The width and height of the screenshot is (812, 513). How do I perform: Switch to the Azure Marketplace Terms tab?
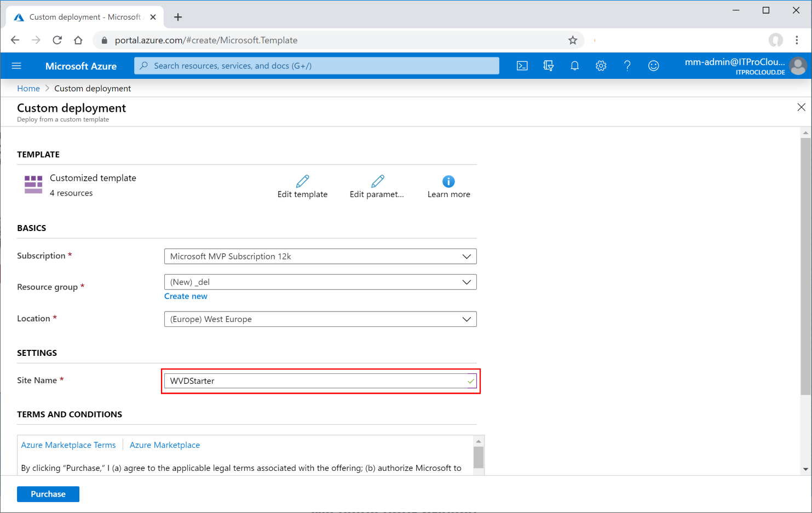pyautogui.click(x=68, y=445)
